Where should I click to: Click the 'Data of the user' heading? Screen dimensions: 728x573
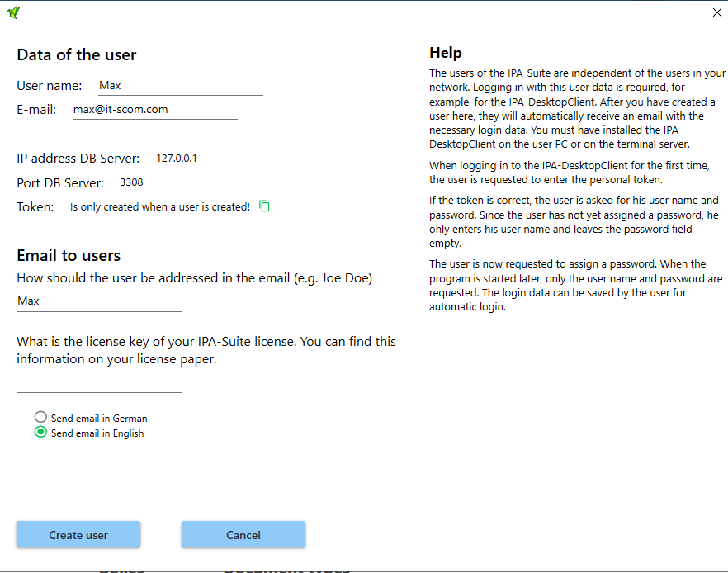click(x=77, y=55)
